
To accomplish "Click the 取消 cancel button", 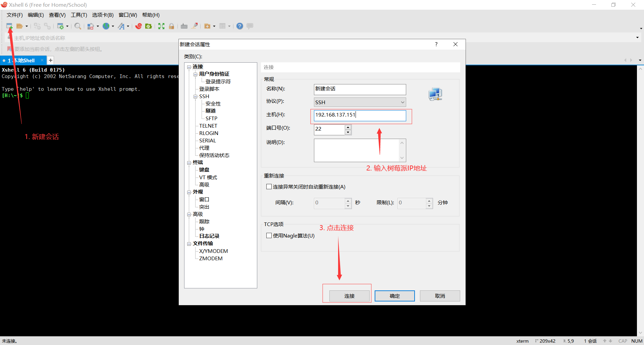I will [x=440, y=296].
